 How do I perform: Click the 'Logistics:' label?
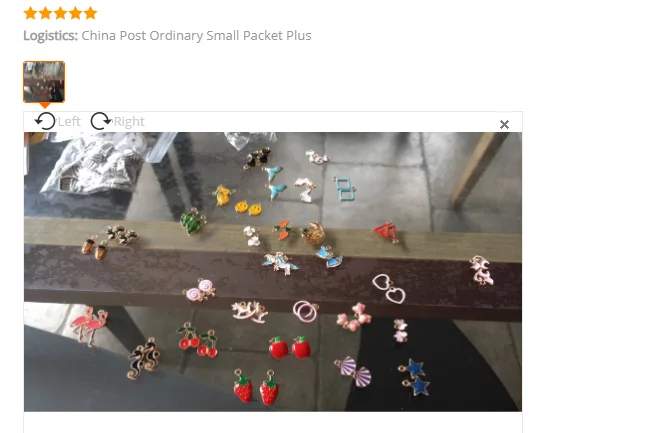point(50,36)
